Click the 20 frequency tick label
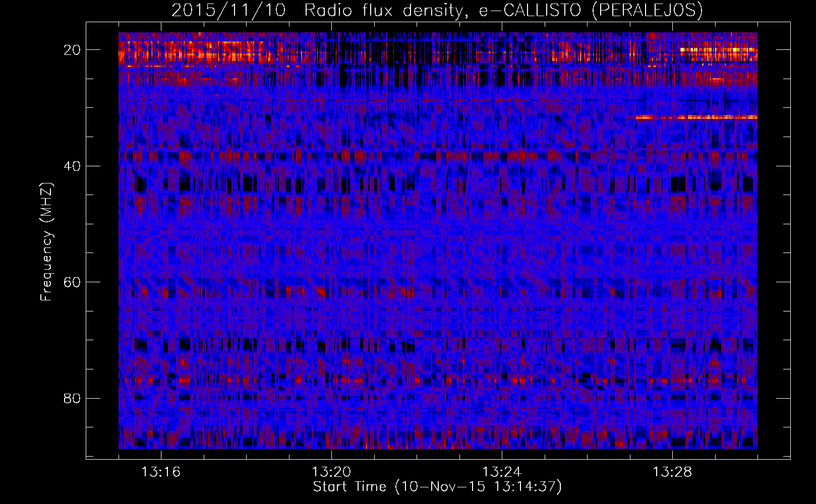The width and height of the screenshot is (816, 504). coord(73,50)
